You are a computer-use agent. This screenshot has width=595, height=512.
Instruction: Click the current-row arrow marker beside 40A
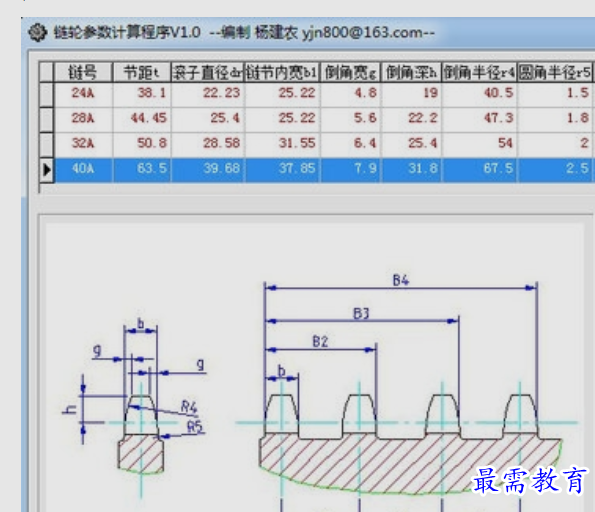[46, 170]
